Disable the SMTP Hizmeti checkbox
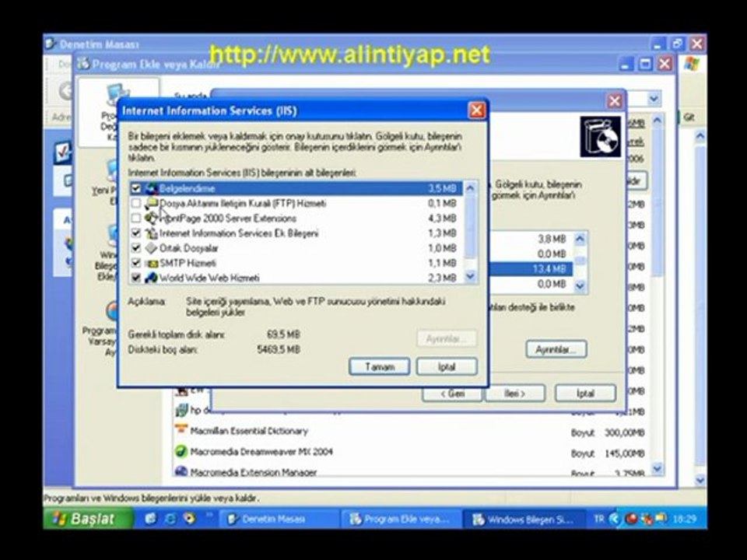The width and height of the screenshot is (747, 560). click(x=136, y=264)
